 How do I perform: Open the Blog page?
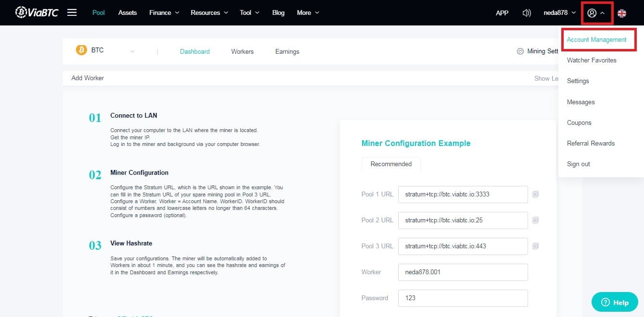pyautogui.click(x=278, y=13)
